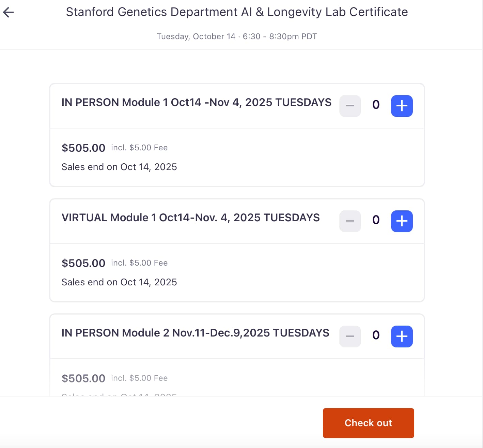Click the IN PERSON Module 2 quantity number

pyautogui.click(x=376, y=335)
